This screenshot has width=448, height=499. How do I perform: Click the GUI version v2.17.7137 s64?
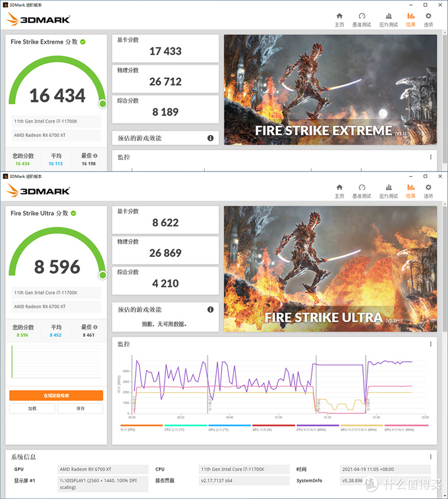coord(244,481)
